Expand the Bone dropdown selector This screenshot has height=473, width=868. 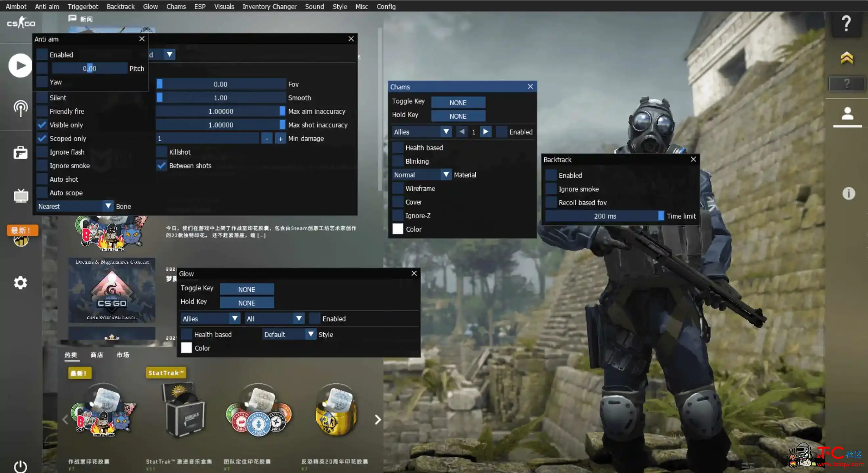pyautogui.click(x=108, y=206)
